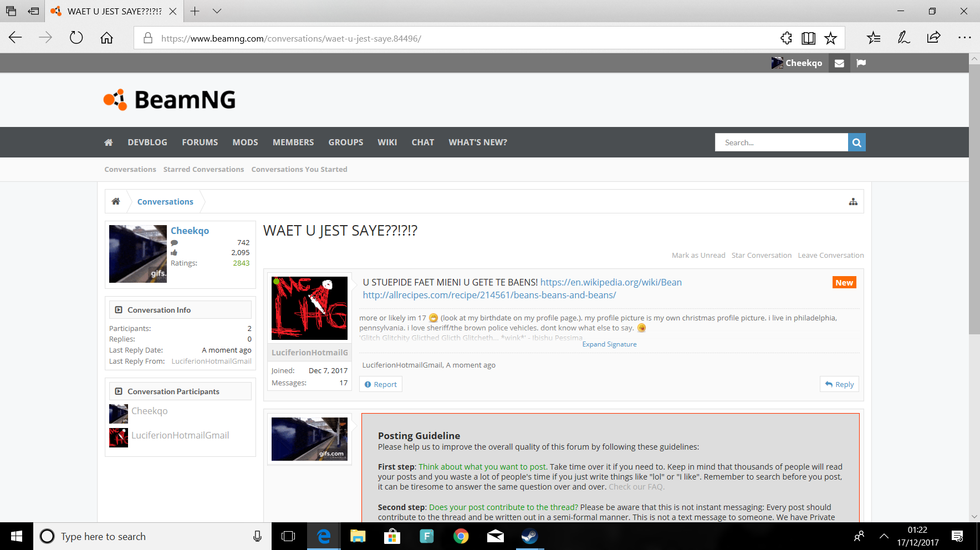Open the alerts flag icon
This screenshot has width=980, height=550.
click(x=861, y=63)
